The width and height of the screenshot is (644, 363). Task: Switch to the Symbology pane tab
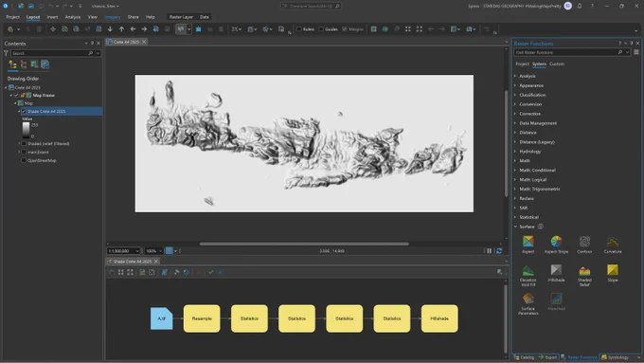616,357
